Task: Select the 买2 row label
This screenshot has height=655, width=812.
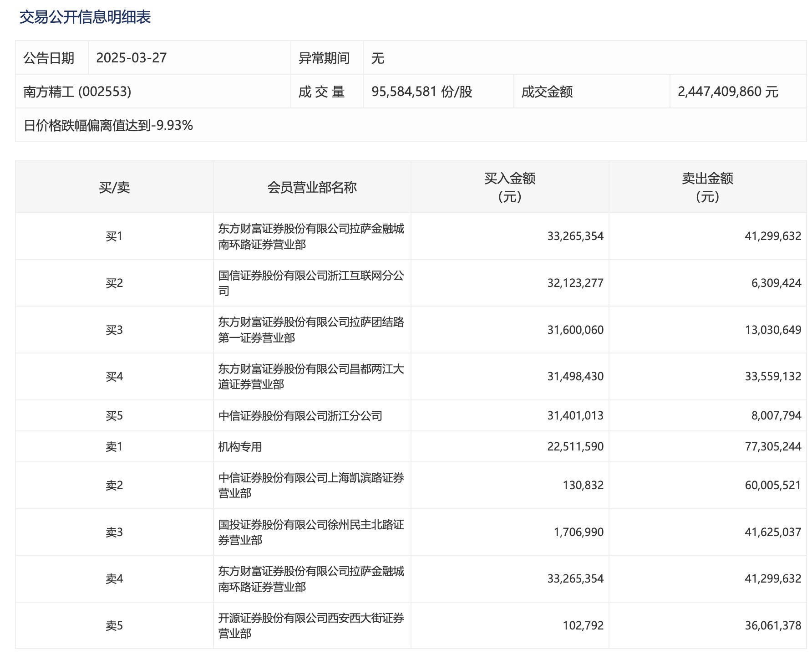Action: coord(114,283)
